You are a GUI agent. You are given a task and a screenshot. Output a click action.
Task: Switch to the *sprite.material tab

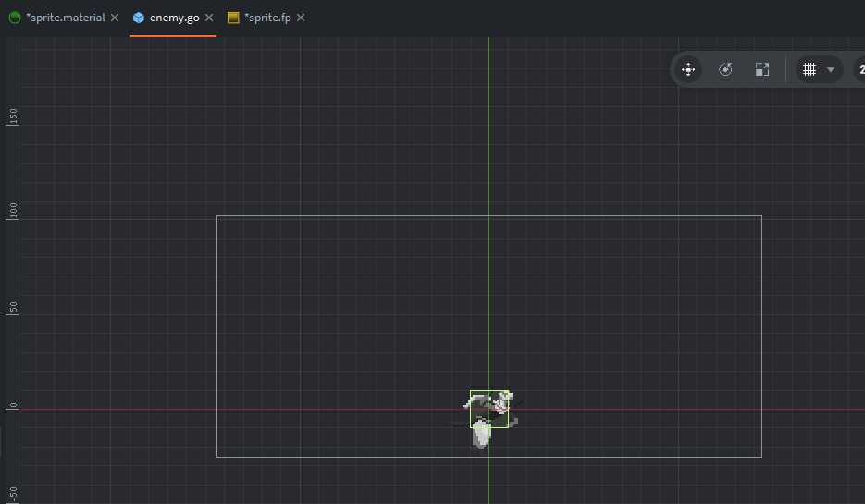(x=65, y=18)
